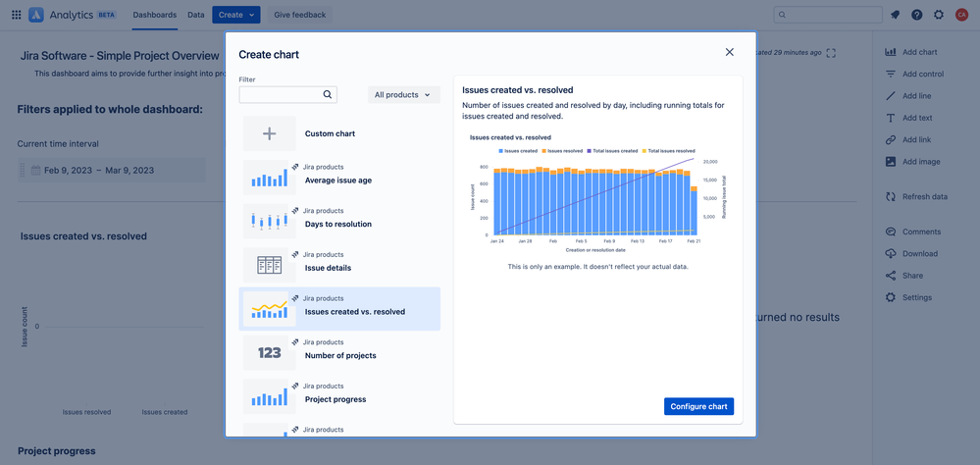Click the Add chart sidebar label
The height and width of the screenshot is (465, 980).
tap(920, 52)
